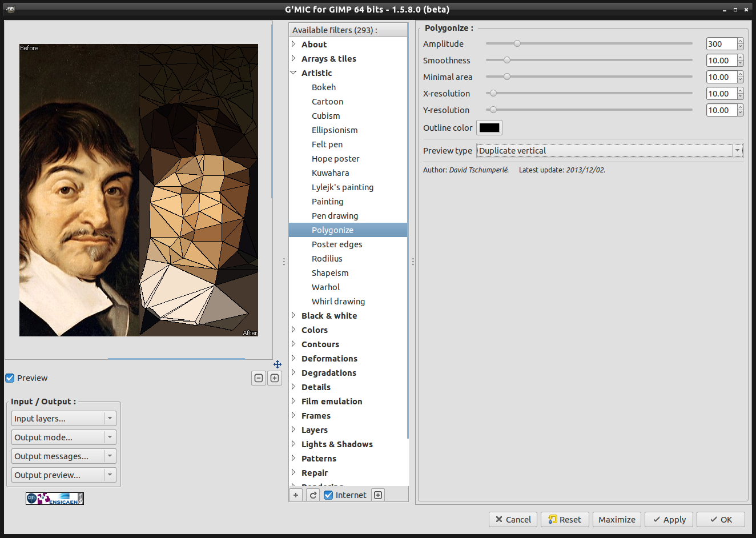Select the Warhol filter
756x538 pixels.
325,287
